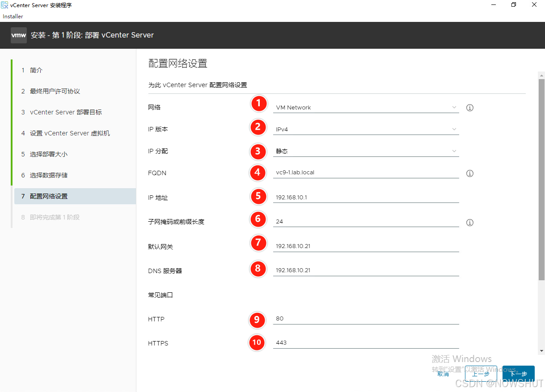This screenshot has height=392, width=545.
Task: Go to step 5 选择部署大小
Action: [x=75, y=154]
